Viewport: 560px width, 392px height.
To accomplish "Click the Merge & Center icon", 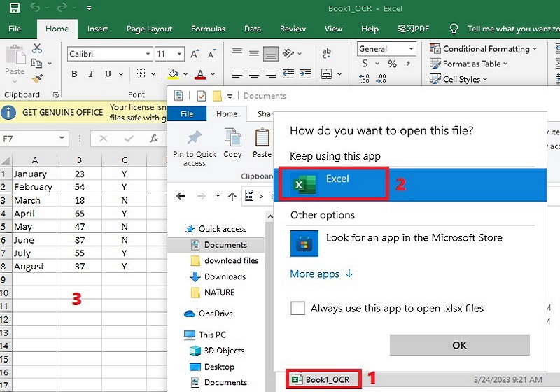I will pyautogui.click(x=326, y=74).
